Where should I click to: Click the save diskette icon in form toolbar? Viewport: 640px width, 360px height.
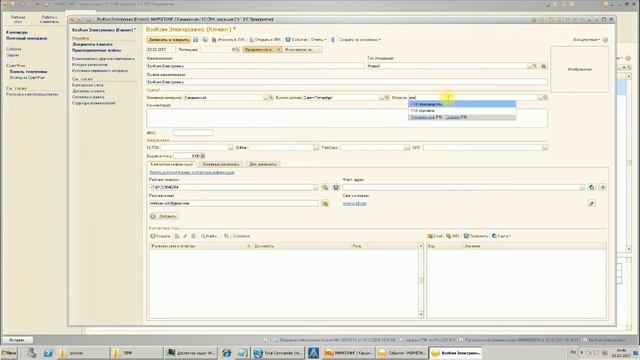coord(196,40)
